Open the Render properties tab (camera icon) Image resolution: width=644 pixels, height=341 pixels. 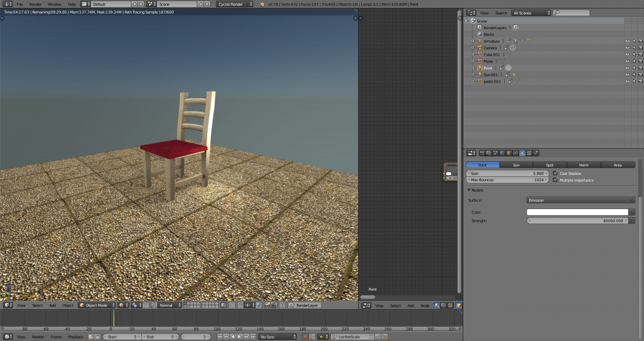point(482,153)
